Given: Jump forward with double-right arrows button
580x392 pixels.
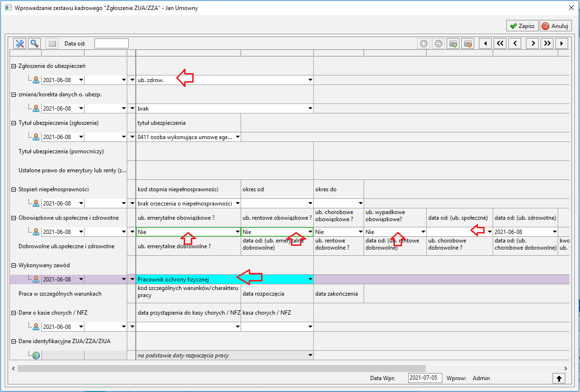Looking at the screenshot, I should coord(547,44).
